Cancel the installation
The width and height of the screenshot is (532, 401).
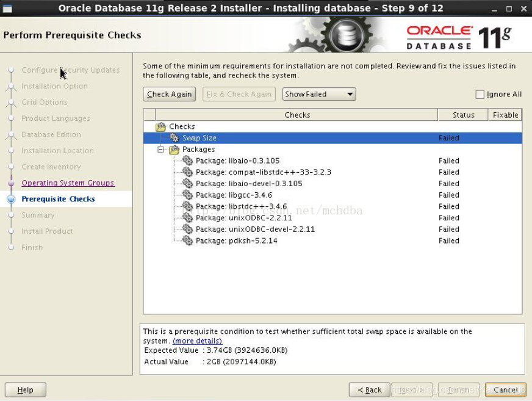(506, 390)
